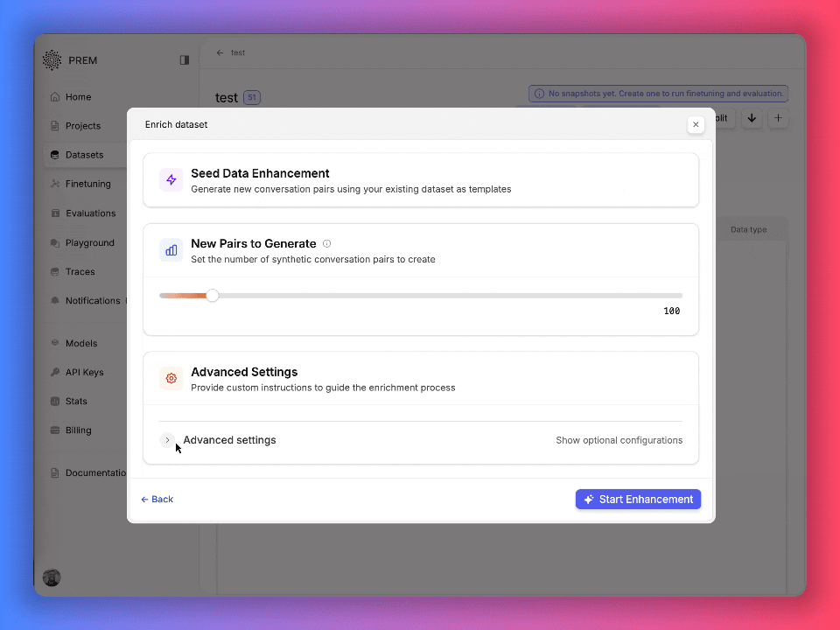This screenshot has width=840, height=630.
Task: Open Projects in the sidebar
Action: (83, 126)
